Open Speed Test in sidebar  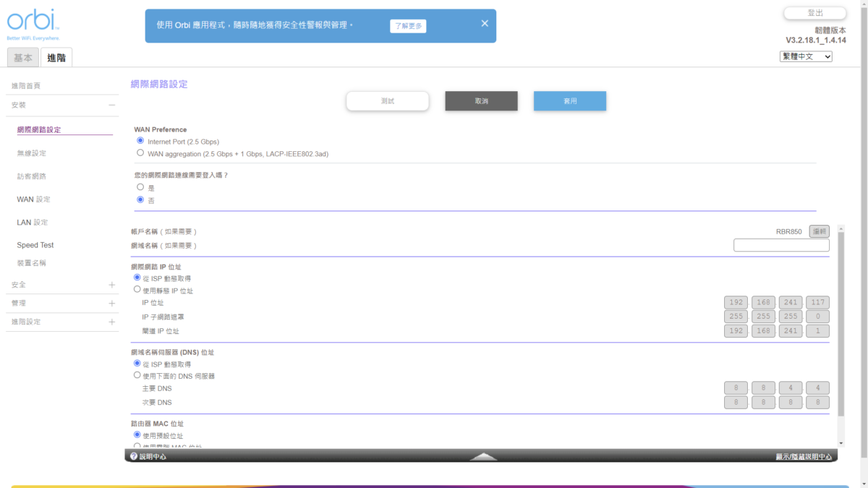(35, 245)
